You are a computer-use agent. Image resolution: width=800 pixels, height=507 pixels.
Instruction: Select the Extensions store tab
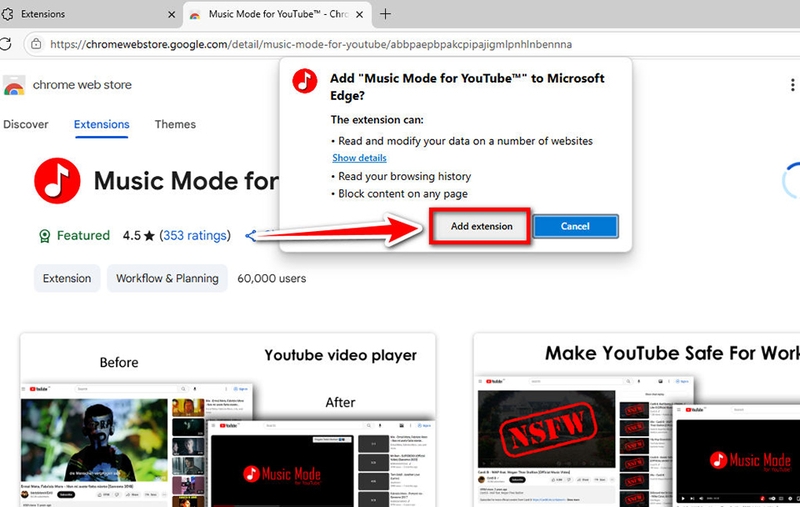[x=102, y=124]
